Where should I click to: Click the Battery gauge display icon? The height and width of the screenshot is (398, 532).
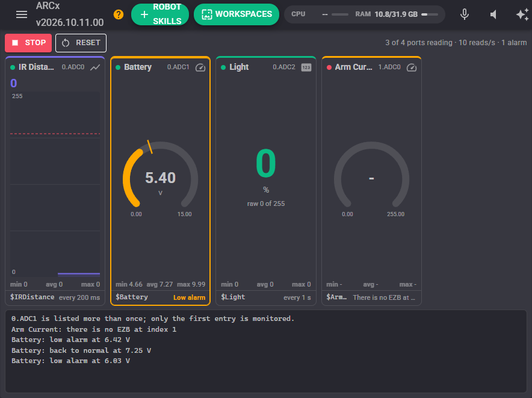[200, 67]
